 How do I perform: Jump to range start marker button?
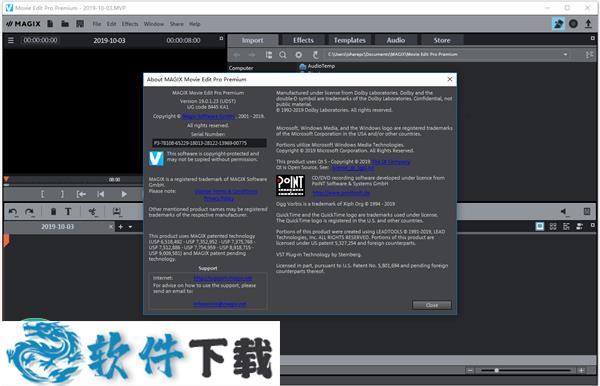[x=81, y=194]
